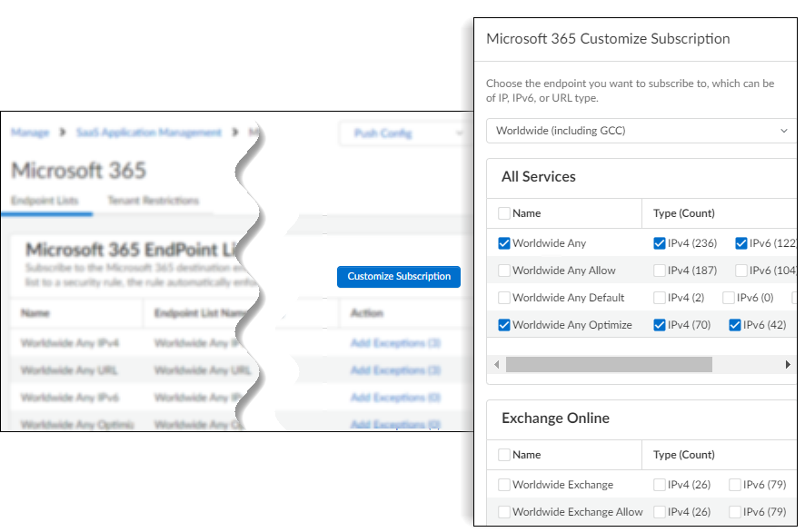
Task: Check the Worldwide Any Allow checkbox
Action: tap(504, 271)
